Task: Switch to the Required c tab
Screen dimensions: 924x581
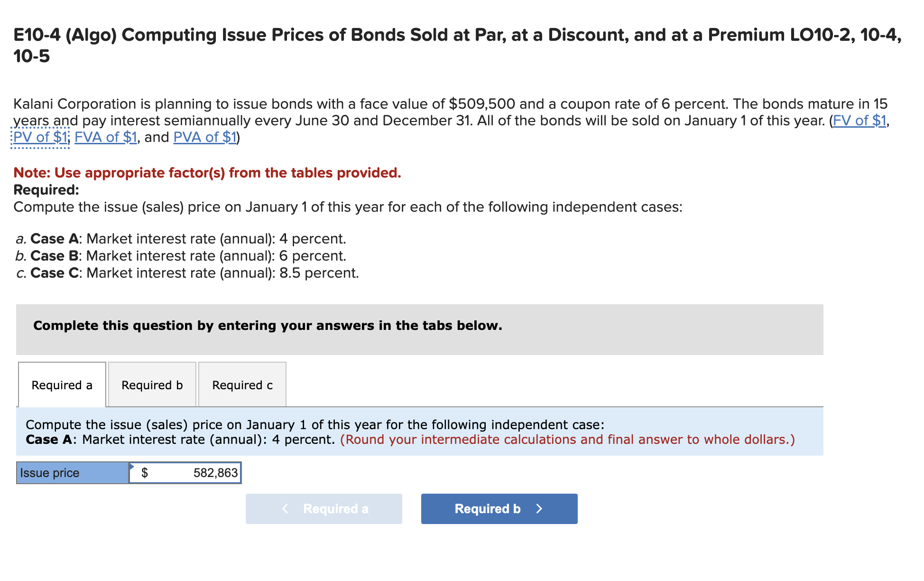Action: 242,384
